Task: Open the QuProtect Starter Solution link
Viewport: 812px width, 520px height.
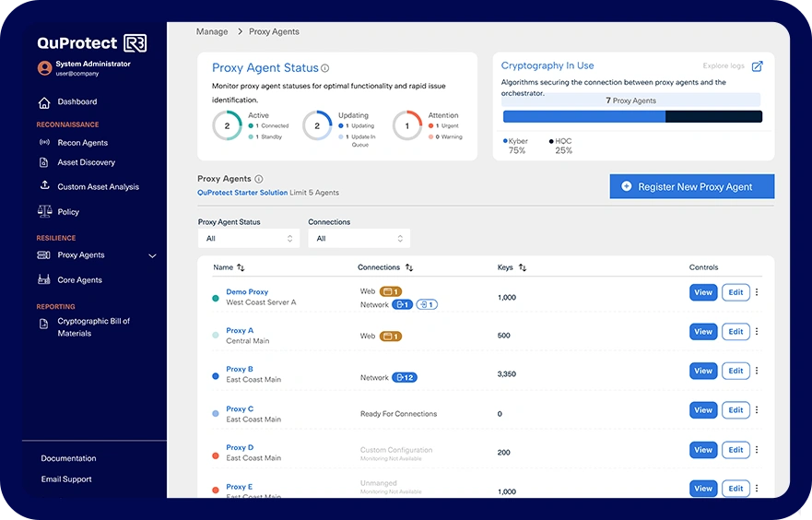Action: 242,193
